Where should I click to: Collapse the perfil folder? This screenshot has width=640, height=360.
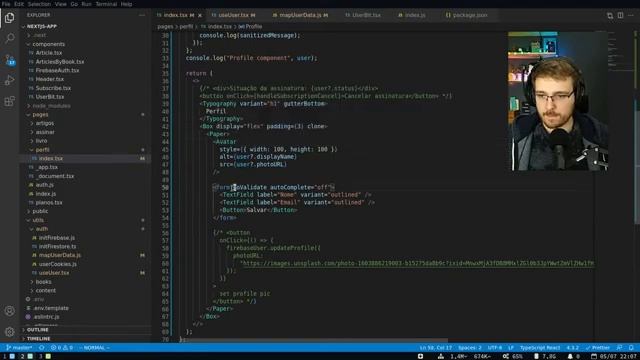pyautogui.click(x=42, y=150)
